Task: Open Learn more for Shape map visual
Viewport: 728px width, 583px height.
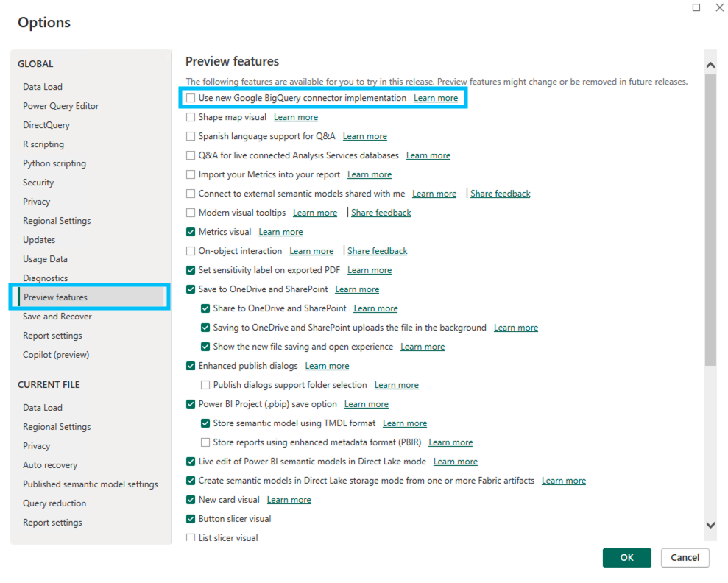Action: tap(296, 117)
